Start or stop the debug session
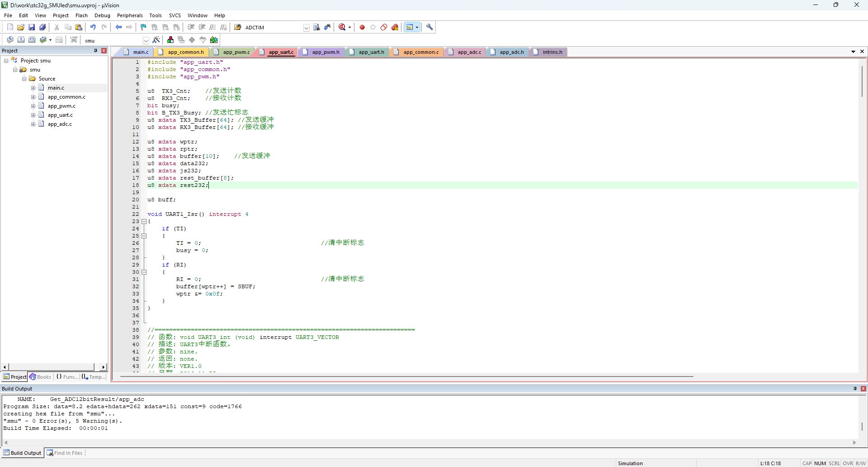The height and width of the screenshot is (467, 868). pos(342,27)
